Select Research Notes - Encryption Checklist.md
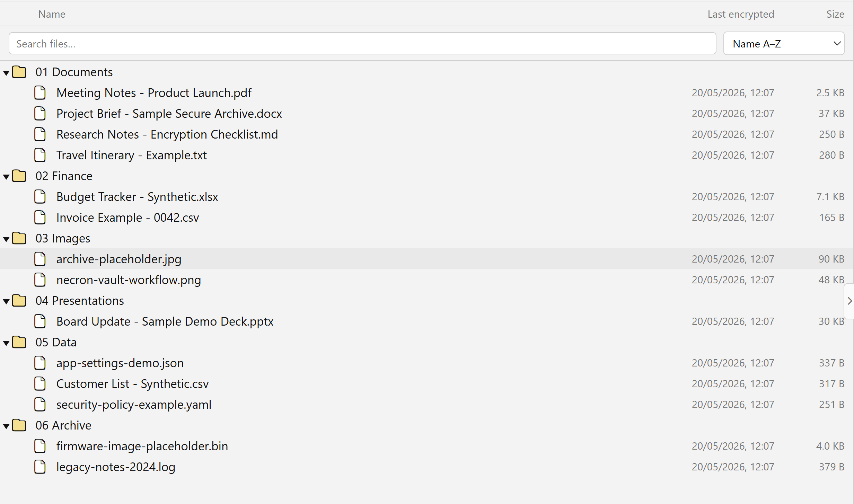Screen dimensions: 854x504 point(167,134)
